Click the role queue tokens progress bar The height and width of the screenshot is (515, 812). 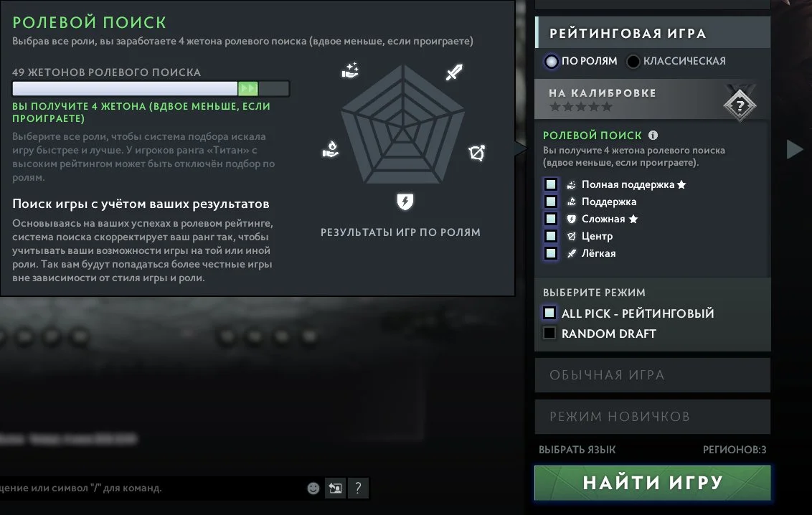tap(151, 88)
